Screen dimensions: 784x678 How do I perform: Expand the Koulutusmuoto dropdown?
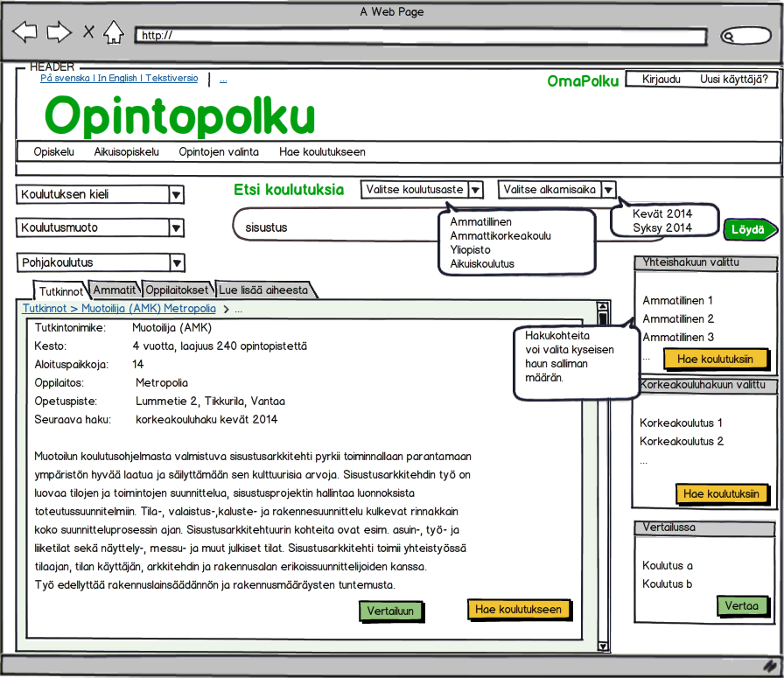100,228
